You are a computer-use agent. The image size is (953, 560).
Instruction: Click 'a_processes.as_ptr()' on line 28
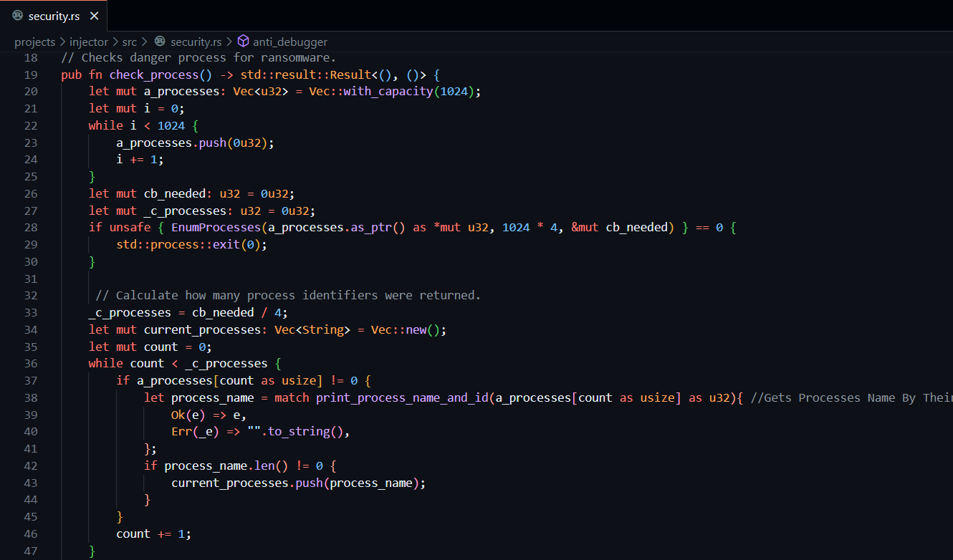tap(337, 228)
